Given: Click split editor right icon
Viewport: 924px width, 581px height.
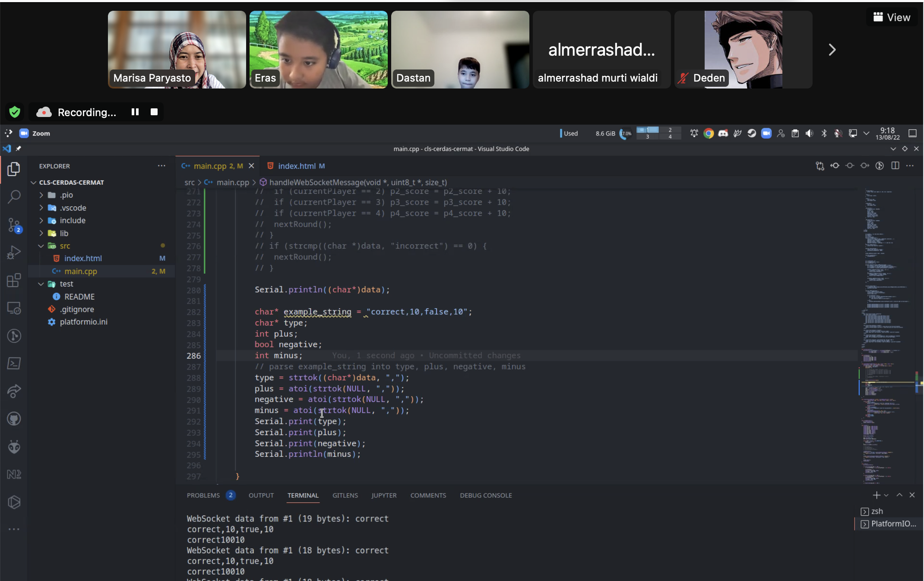Looking at the screenshot, I should (895, 166).
